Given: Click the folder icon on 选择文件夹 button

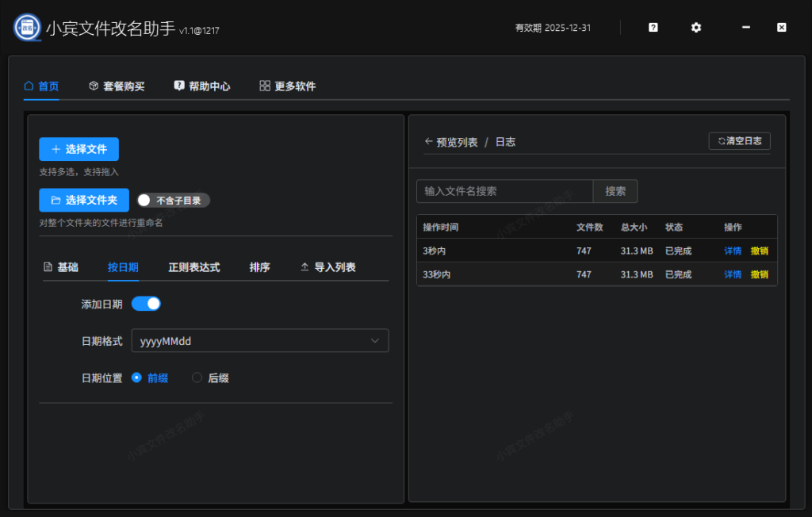Looking at the screenshot, I should click(56, 200).
